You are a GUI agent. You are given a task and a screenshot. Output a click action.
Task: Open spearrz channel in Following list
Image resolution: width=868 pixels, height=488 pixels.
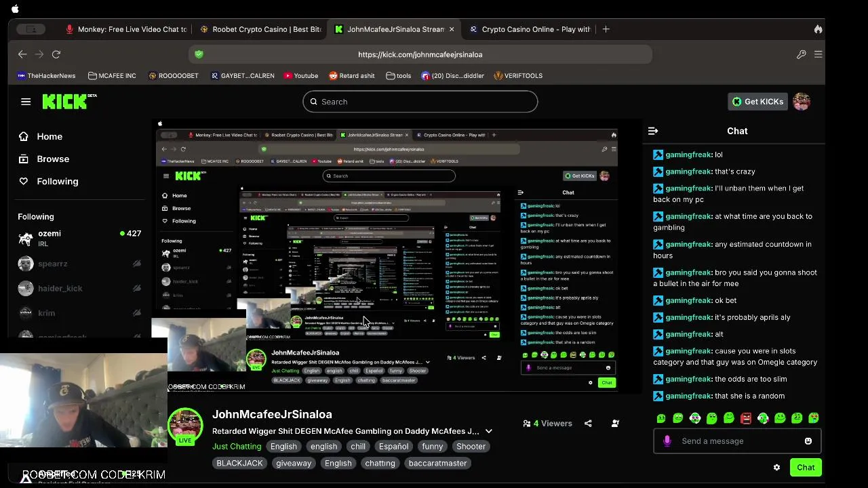click(79, 264)
